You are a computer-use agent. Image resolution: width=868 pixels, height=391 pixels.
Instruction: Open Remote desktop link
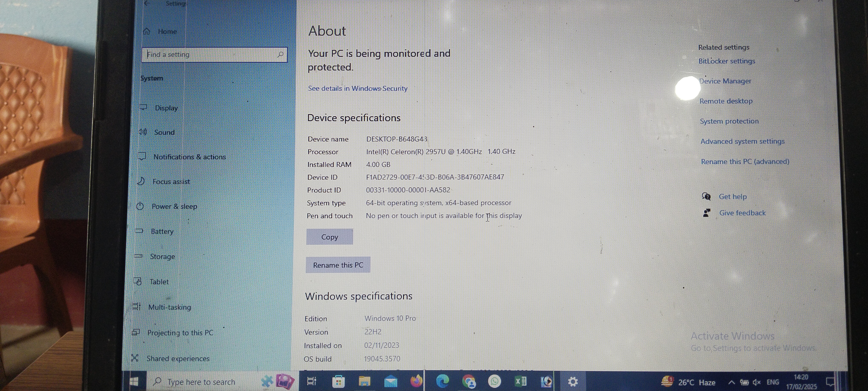(x=726, y=101)
